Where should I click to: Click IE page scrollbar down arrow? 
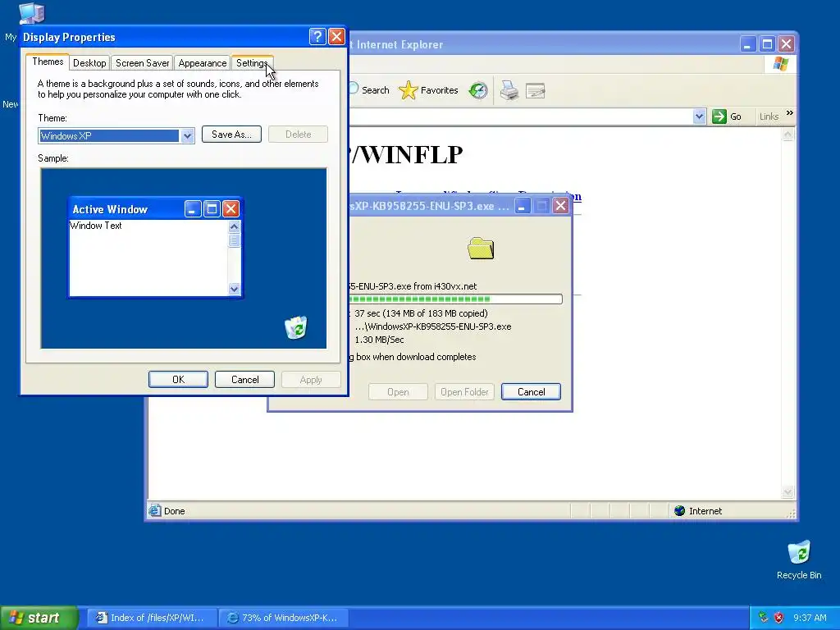coord(787,492)
